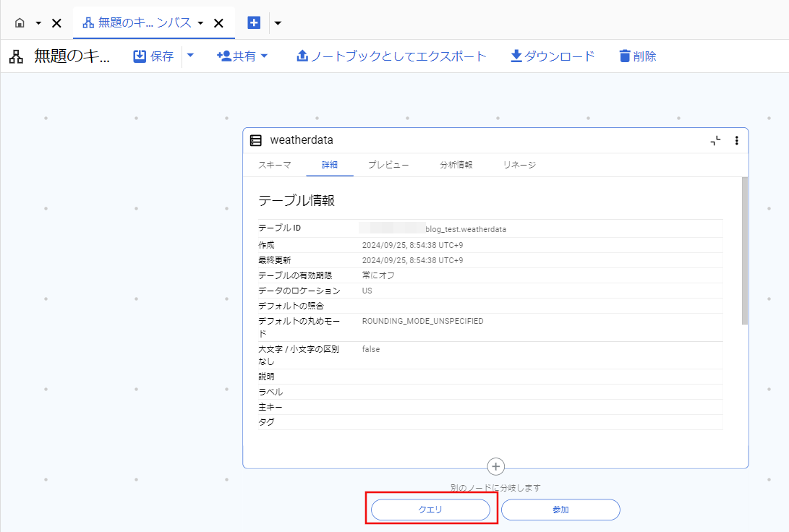Click the ダウンロード download icon
The image size is (789, 532).
click(516, 56)
